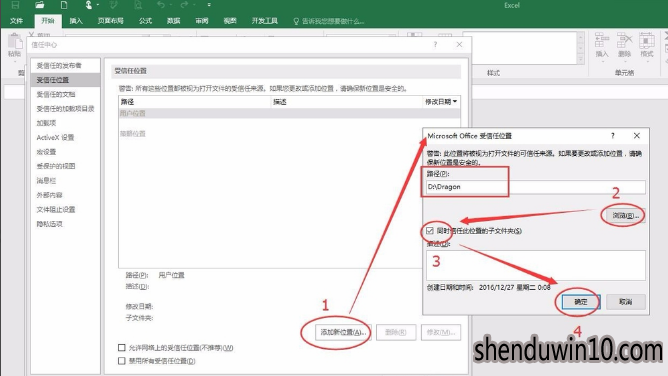668x376 pixels.
Task: Switch to the 页面布局 ribbon tab
Action: (x=110, y=21)
